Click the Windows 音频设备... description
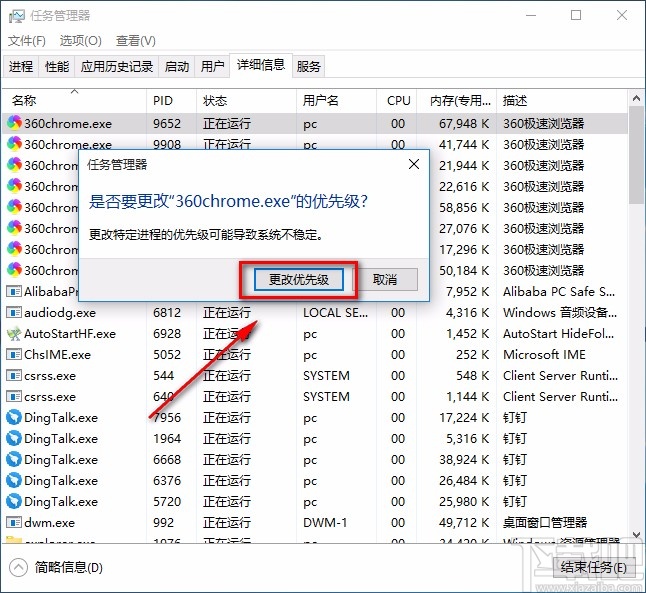 [560, 312]
